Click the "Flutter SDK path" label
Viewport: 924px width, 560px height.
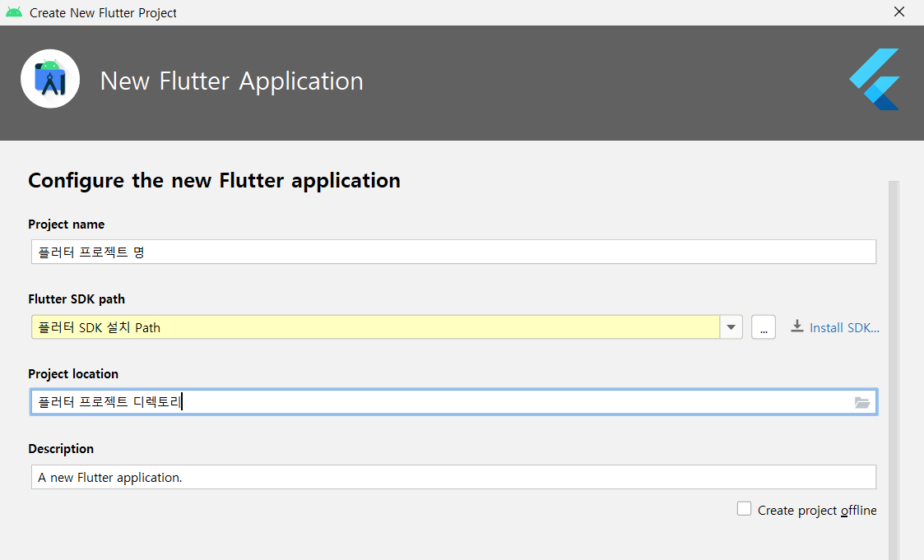77,299
